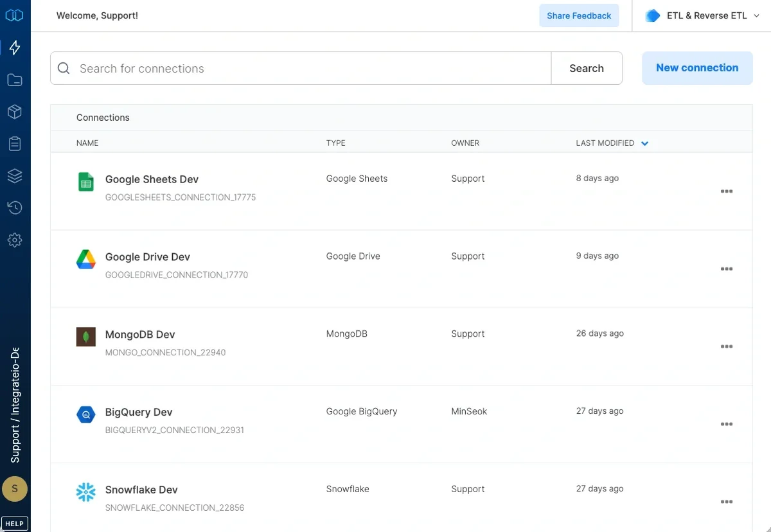Click the user avatar with letter S
This screenshot has height=532, width=771.
pyautogui.click(x=15, y=489)
